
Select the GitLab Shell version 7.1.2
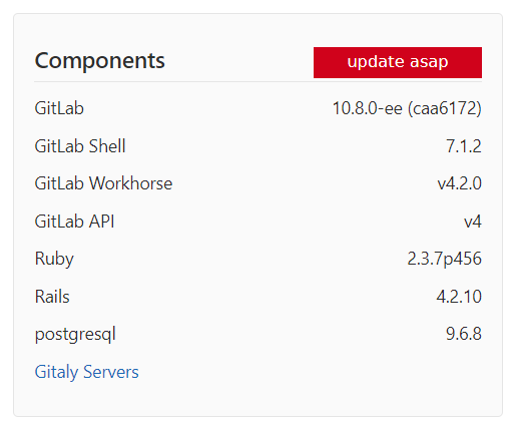[464, 146]
